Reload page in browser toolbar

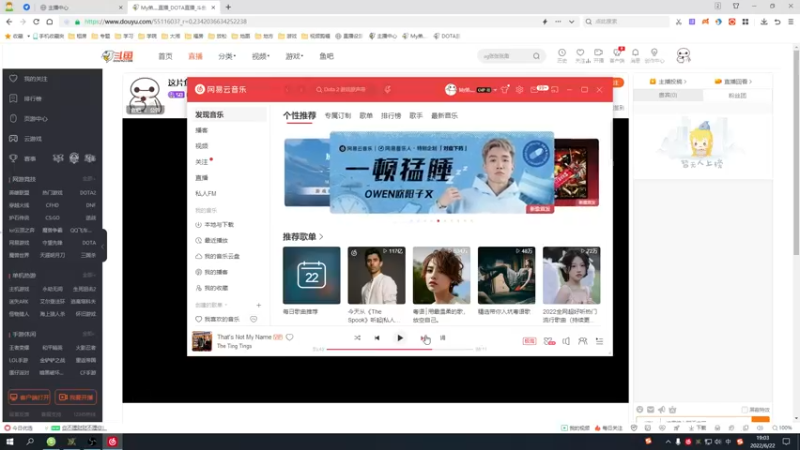(x=36, y=22)
